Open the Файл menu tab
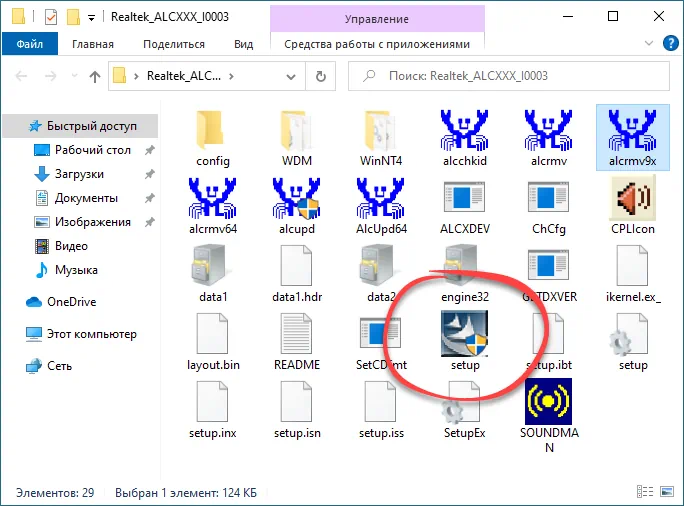The width and height of the screenshot is (684, 506). pos(30,44)
